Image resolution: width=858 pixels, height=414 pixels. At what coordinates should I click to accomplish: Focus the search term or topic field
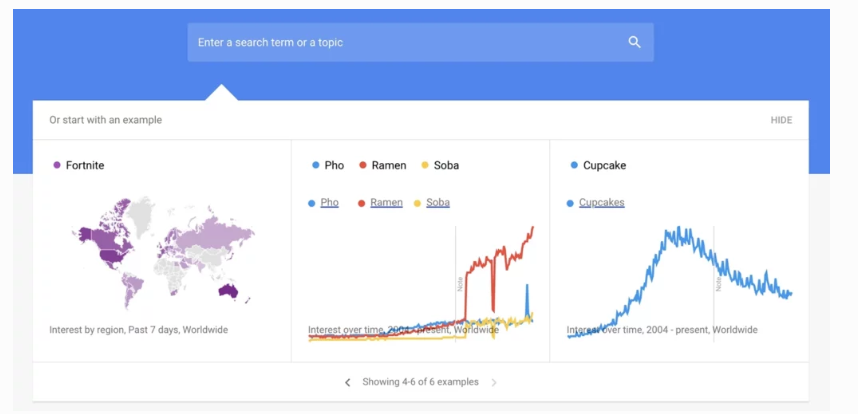point(420,42)
